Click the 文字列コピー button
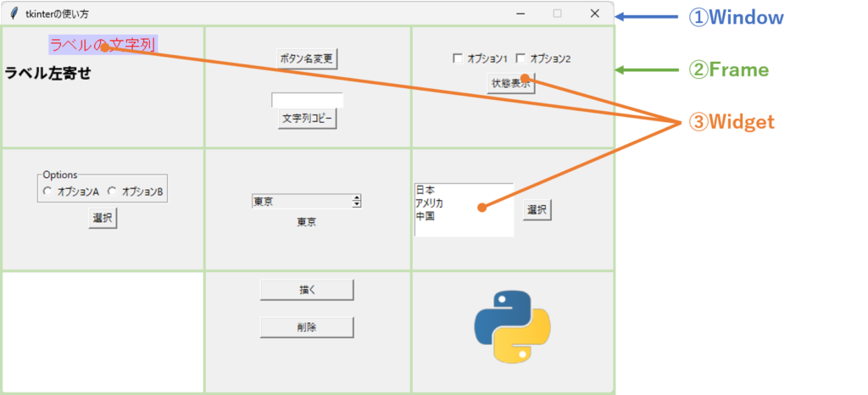This screenshot has height=395, width=868. coord(307,119)
